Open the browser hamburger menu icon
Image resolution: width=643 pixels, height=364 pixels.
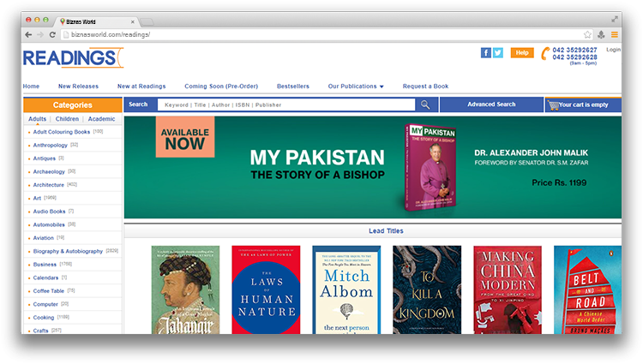click(614, 34)
